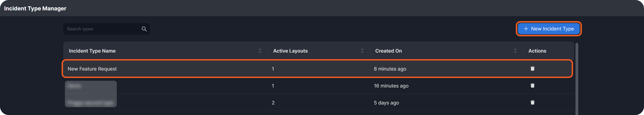Click sort arrows beside Incident Type Name
The image size is (644, 115).
click(260, 51)
